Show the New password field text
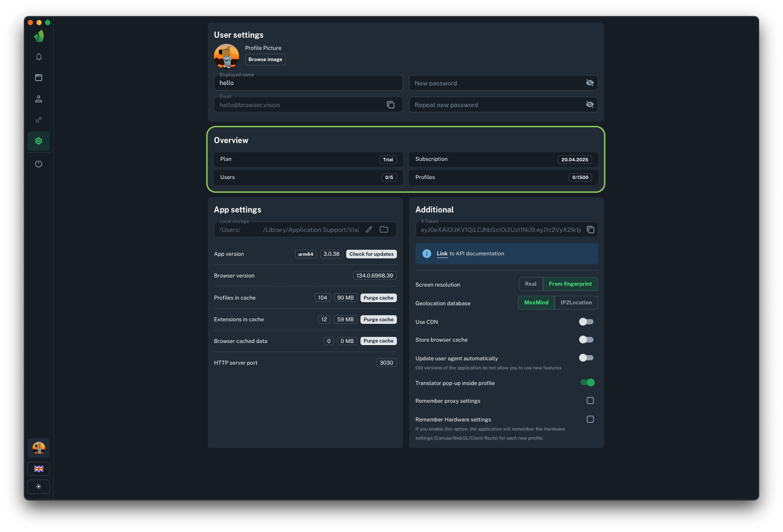This screenshot has width=783, height=532. click(590, 83)
